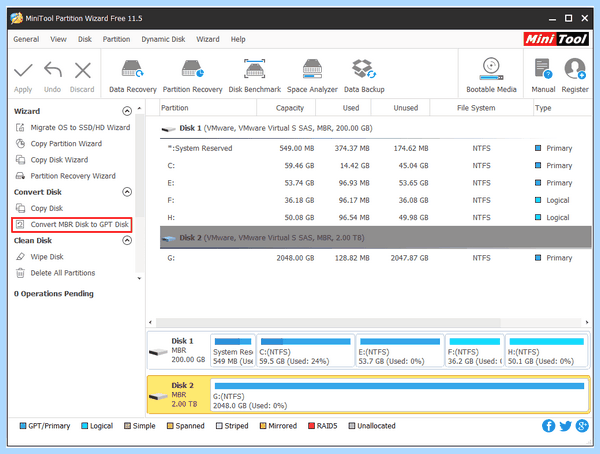The height and width of the screenshot is (454, 600).
Task: Select G:(NTFS) block in disk map
Action: click(399, 395)
